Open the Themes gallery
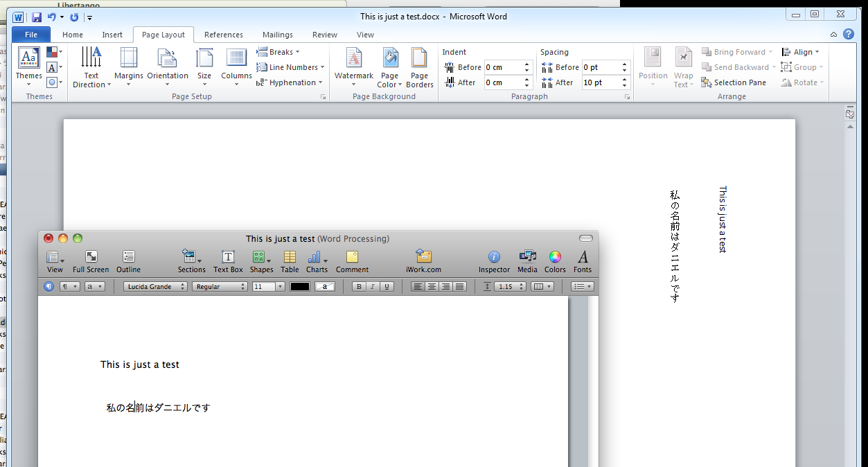 pos(28,67)
